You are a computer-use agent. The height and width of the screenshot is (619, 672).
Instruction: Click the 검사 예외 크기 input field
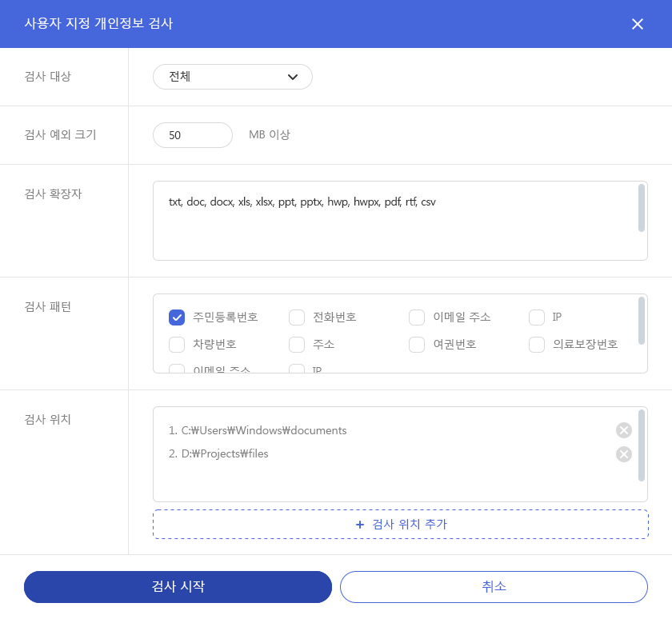192,135
